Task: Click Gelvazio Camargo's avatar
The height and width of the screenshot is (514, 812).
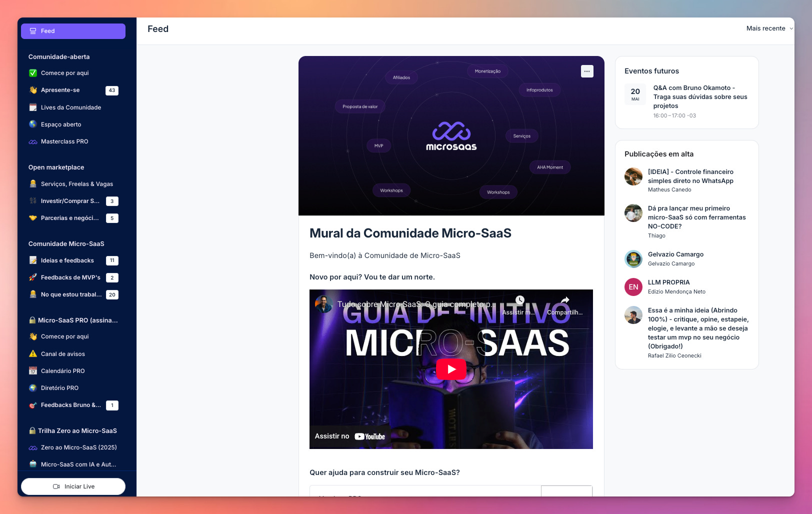Action: click(633, 259)
